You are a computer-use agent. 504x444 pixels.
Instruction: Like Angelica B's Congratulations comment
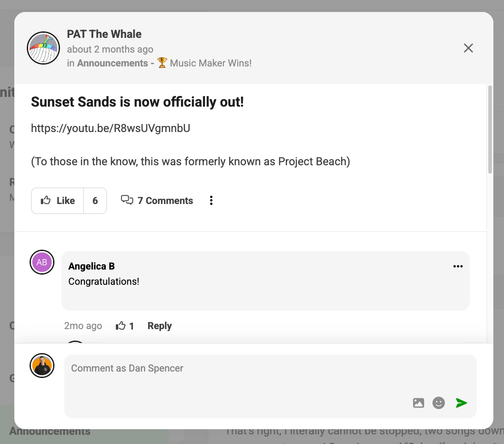pyautogui.click(x=121, y=326)
